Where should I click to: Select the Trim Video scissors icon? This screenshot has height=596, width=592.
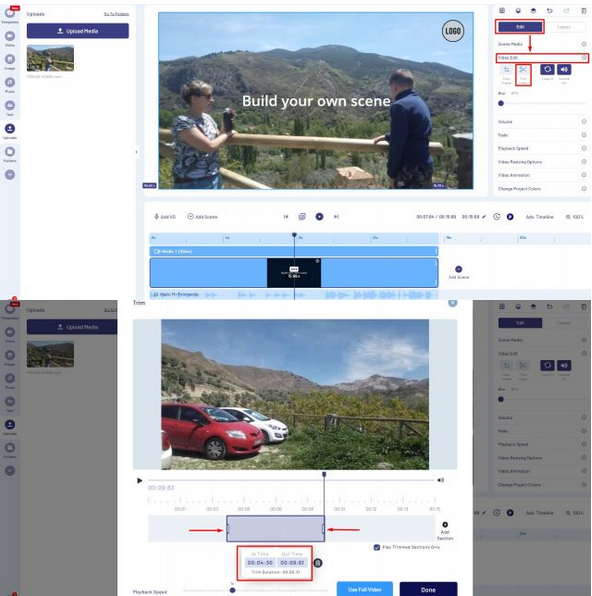(x=523, y=70)
